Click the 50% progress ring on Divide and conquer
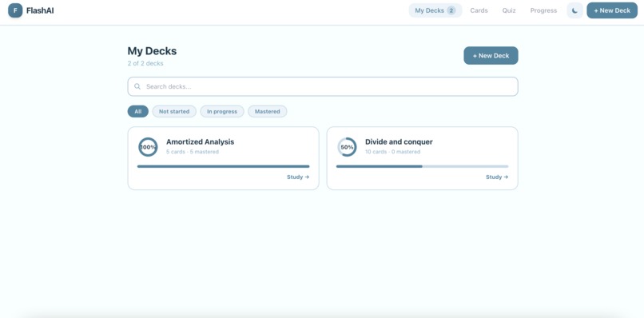Screen dimensions: 644x318 347,147
